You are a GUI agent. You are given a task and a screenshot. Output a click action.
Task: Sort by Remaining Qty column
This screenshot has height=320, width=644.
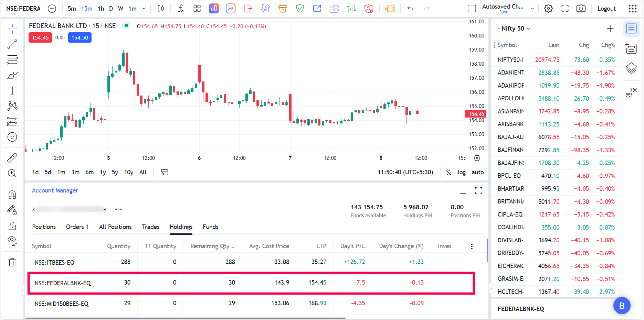pyautogui.click(x=213, y=246)
